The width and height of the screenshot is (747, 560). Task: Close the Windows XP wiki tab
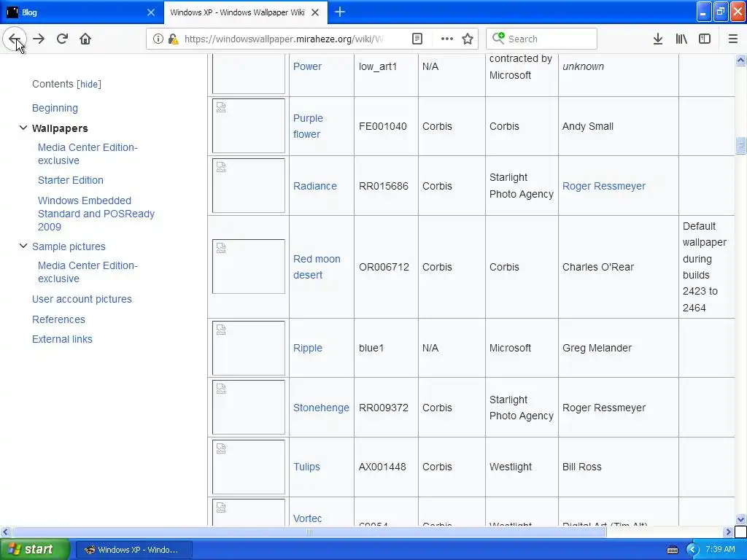coord(315,12)
